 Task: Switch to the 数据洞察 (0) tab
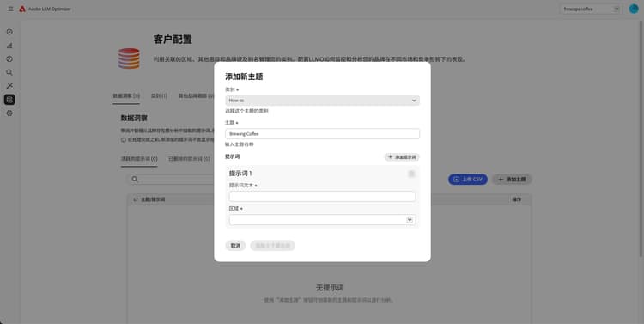[126, 95]
